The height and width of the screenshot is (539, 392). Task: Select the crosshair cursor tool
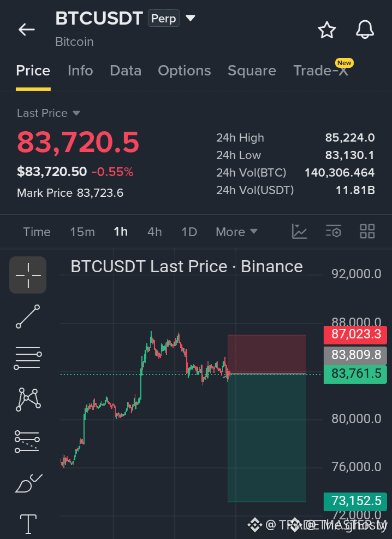click(x=28, y=275)
